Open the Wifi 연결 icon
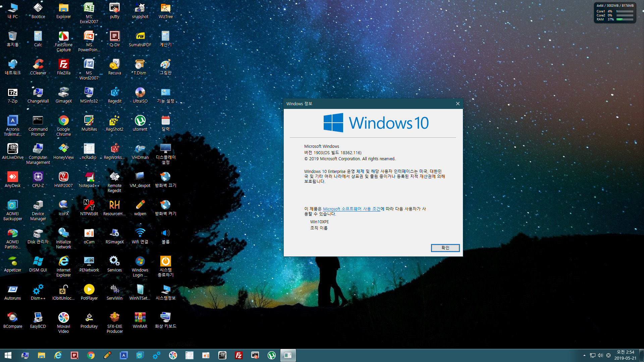Image resolution: width=644 pixels, height=362 pixels. tap(140, 236)
